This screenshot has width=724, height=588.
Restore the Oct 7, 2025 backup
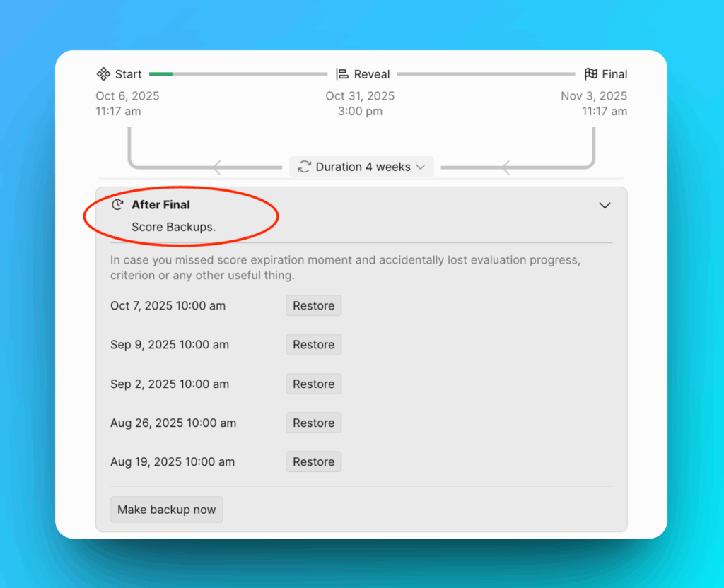click(x=313, y=305)
